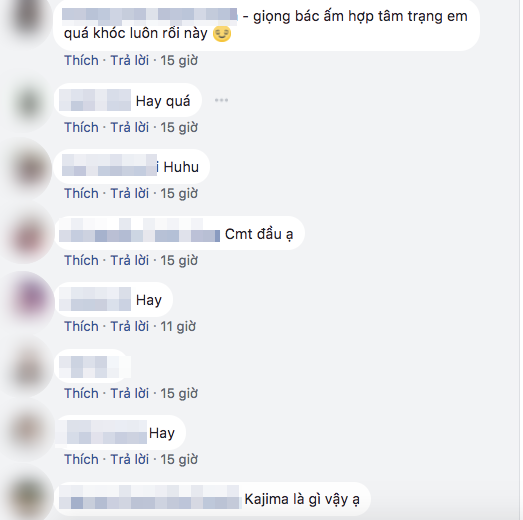The width and height of the screenshot is (523, 520).
Task: Open three-dot options beside 'Hay quá' comment
Action: click(x=221, y=100)
